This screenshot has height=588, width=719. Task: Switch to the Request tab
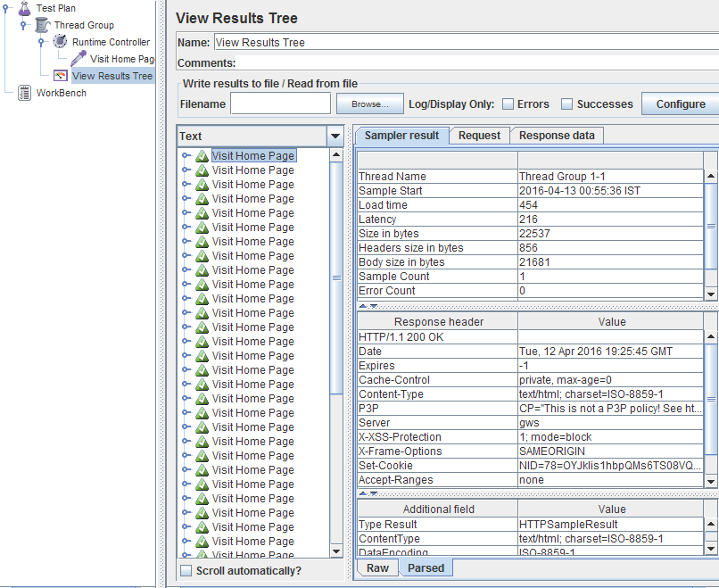[479, 136]
